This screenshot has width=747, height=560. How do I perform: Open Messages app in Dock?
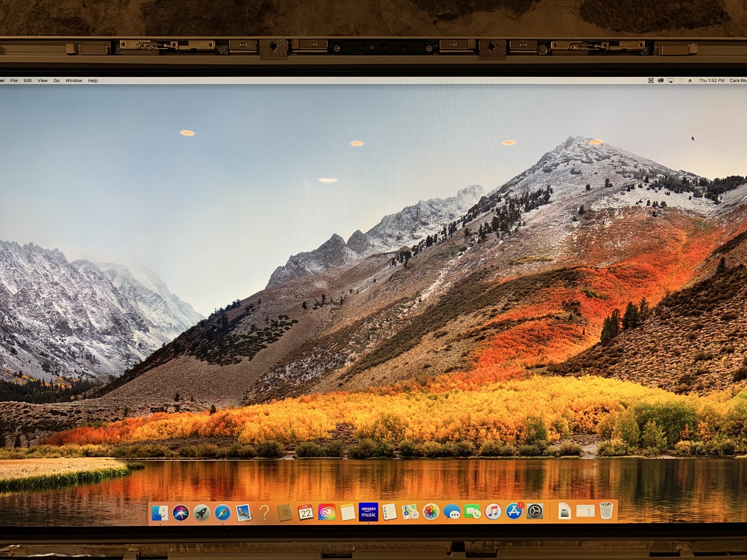point(452,512)
